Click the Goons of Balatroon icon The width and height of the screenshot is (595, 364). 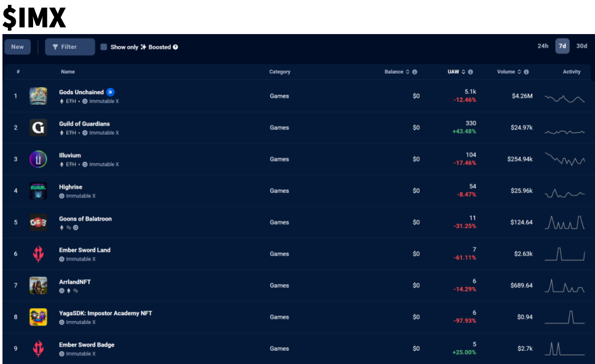tap(38, 222)
